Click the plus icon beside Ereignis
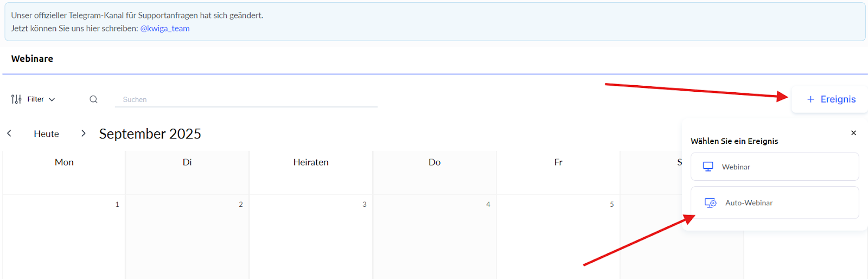The image size is (868, 279). 810,99
